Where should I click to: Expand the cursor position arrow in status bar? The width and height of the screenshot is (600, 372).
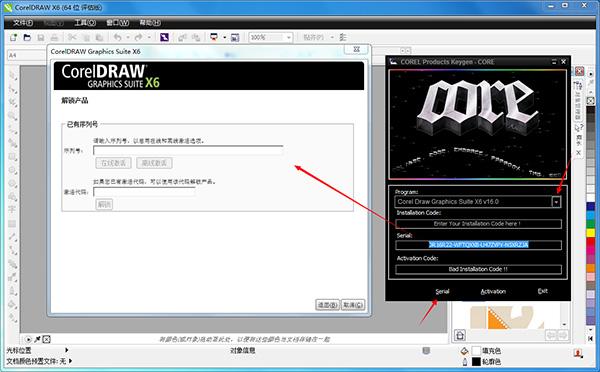coord(67,350)
